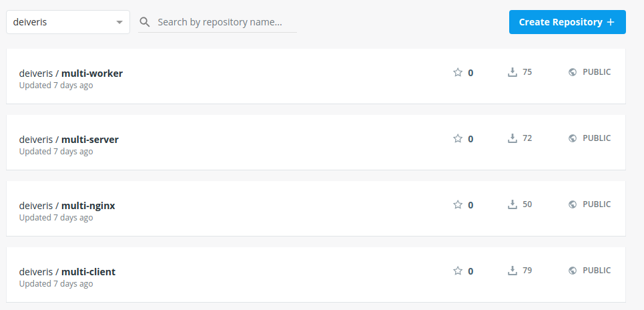Click the dropdown arrow next to deiveris

(119, 22)
